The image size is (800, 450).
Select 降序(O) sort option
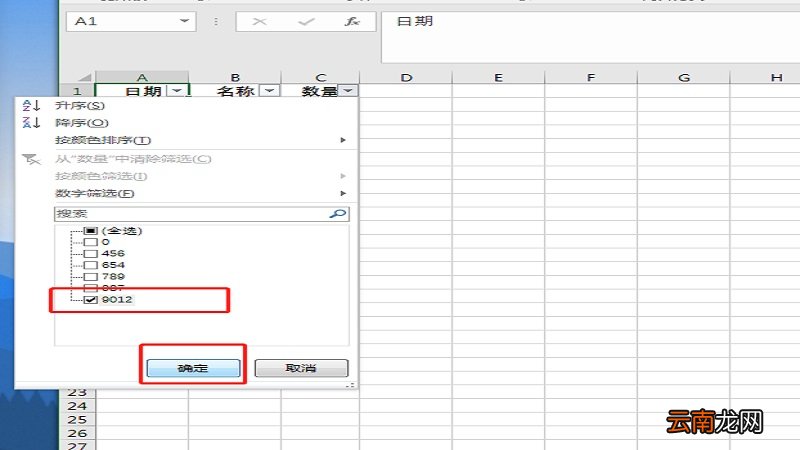tap(82, 123)
